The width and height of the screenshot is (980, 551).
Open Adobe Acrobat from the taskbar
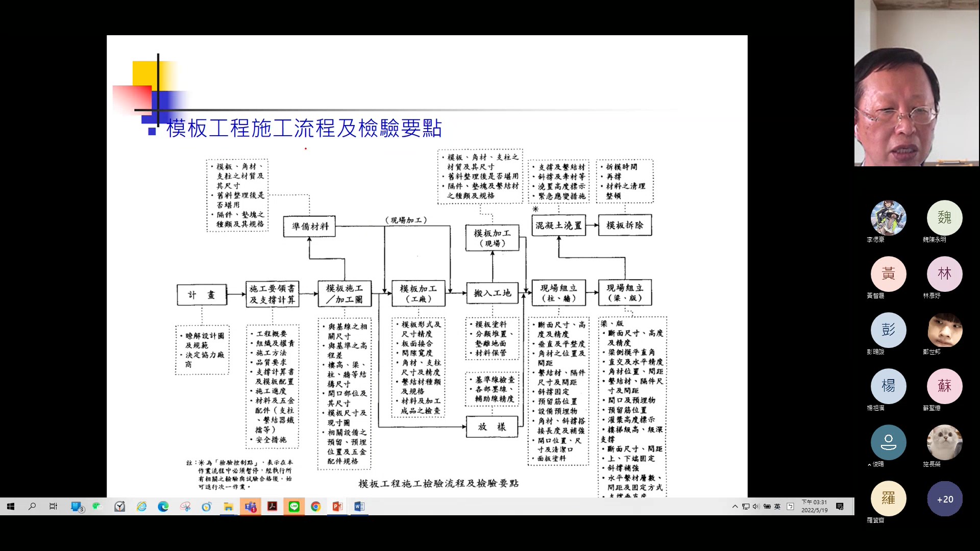[272, 507]
